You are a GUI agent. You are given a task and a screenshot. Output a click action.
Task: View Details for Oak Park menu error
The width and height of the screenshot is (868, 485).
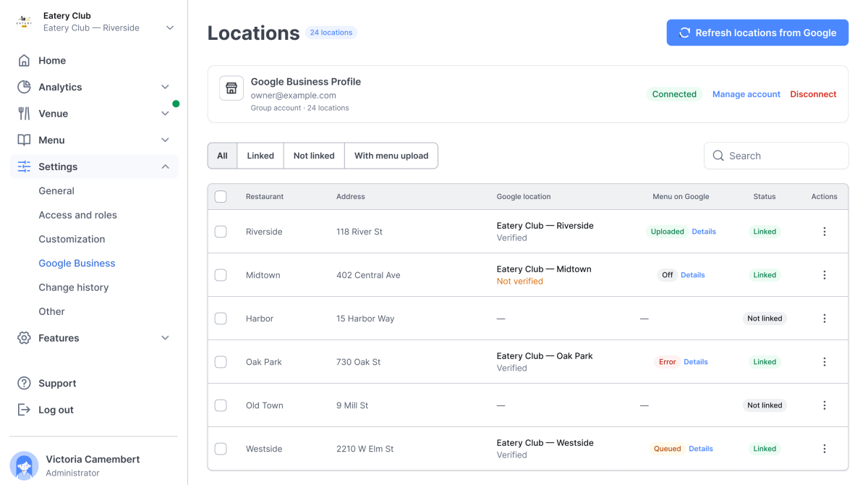(696, 362)
